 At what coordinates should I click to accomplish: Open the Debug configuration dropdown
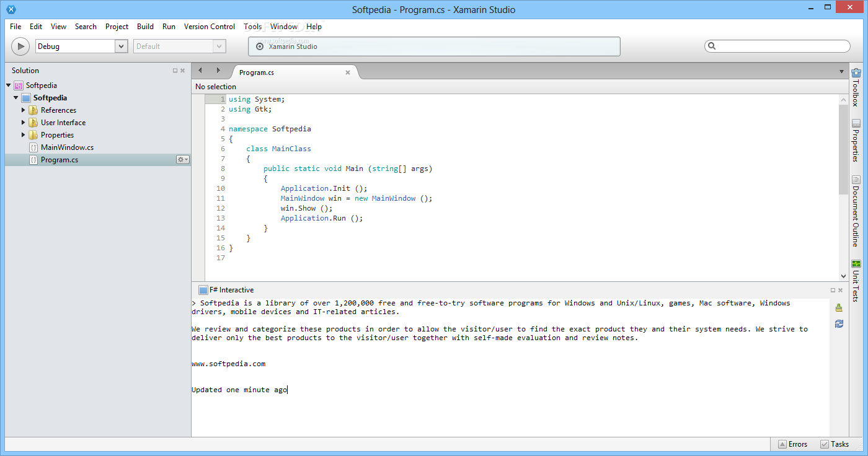(121, 46)
